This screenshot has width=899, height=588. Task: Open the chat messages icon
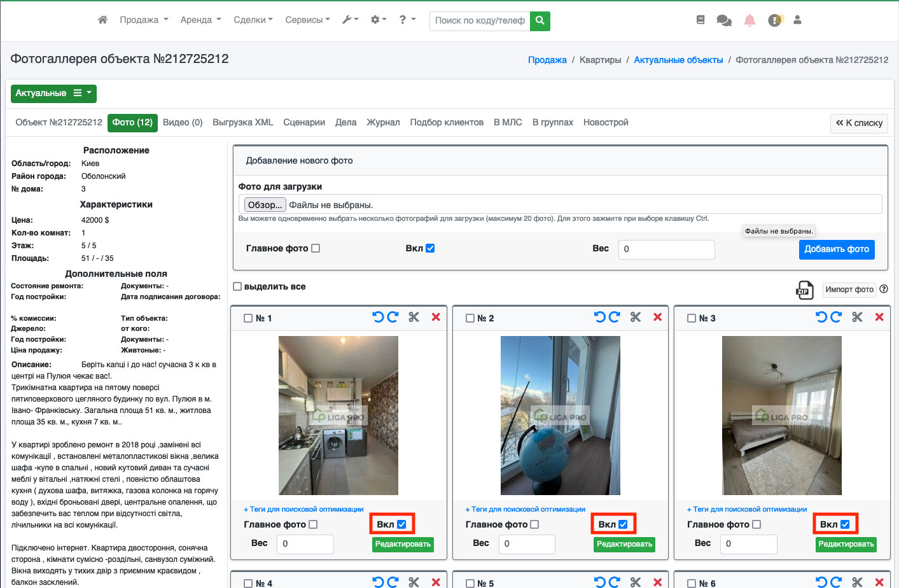(724, 20)
